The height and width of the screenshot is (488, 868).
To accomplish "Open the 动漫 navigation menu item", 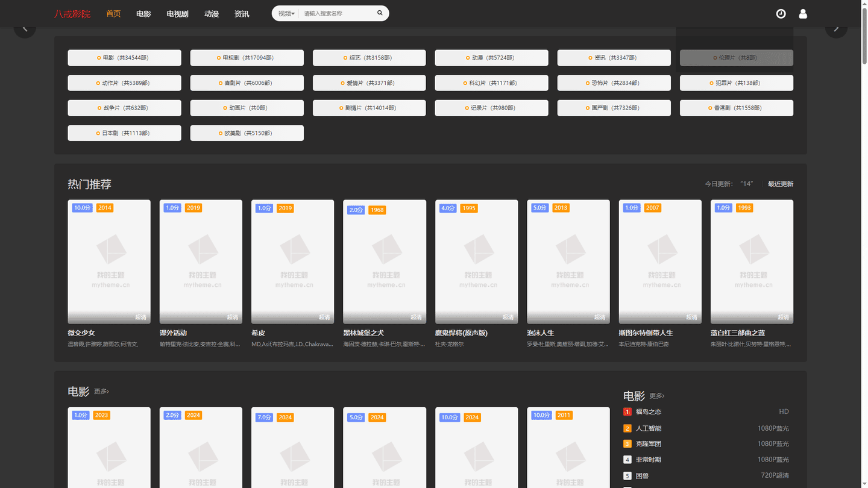I will pyautogui.click(x=212, y=13).
